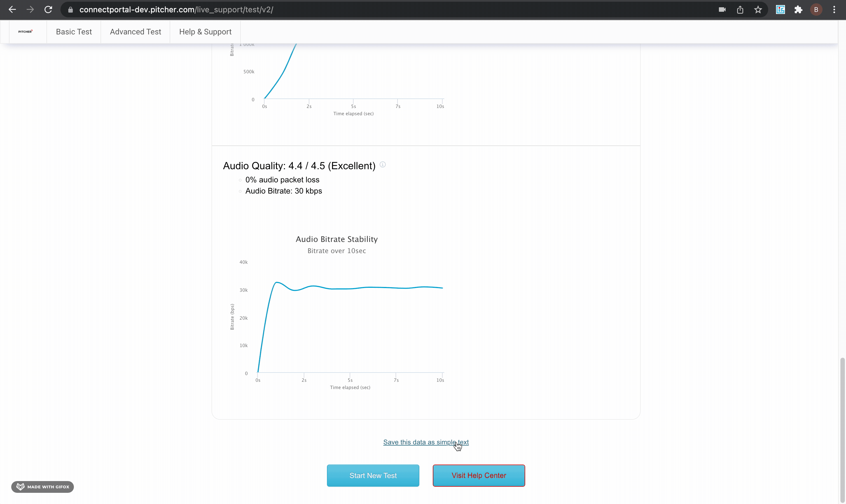This screenshot has height=504, width=846.
Task: Open the extensions puzzle icon
Action: 798,10
